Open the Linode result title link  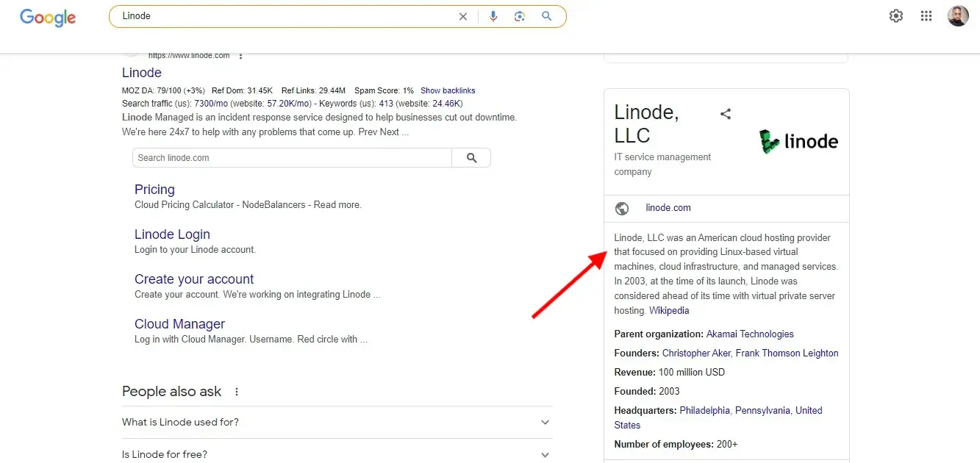(x=142, y=73)
